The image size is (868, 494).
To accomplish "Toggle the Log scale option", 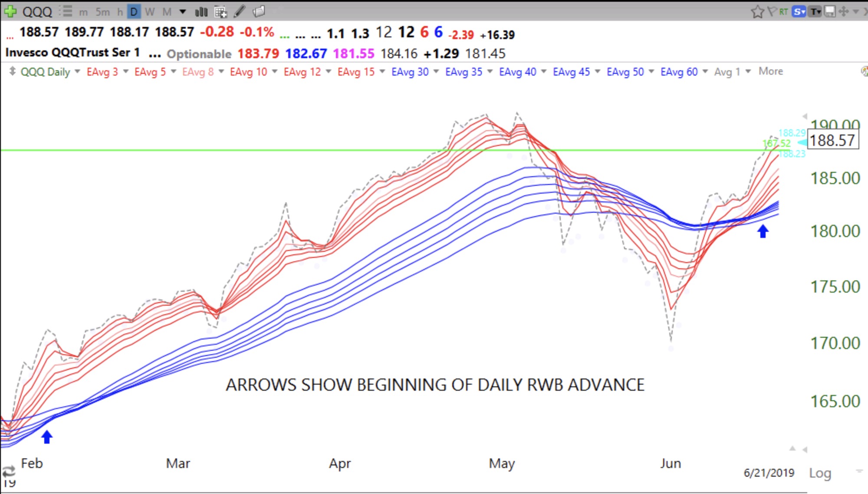I will click(x=820, y=473).
